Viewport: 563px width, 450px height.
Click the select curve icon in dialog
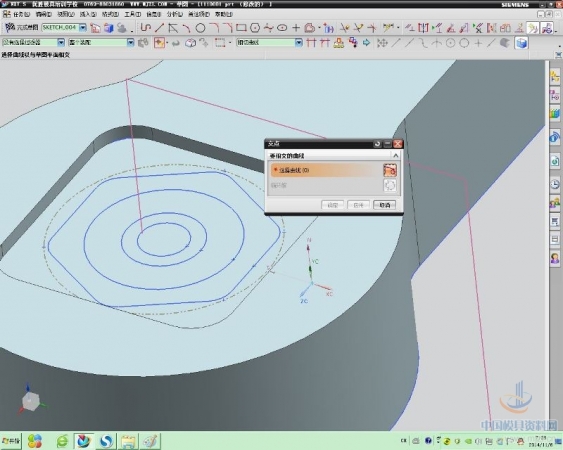(x=390, y=170)
